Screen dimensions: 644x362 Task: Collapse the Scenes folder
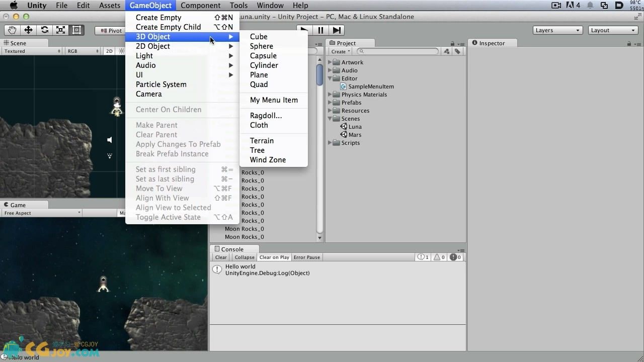pos(331,119)
